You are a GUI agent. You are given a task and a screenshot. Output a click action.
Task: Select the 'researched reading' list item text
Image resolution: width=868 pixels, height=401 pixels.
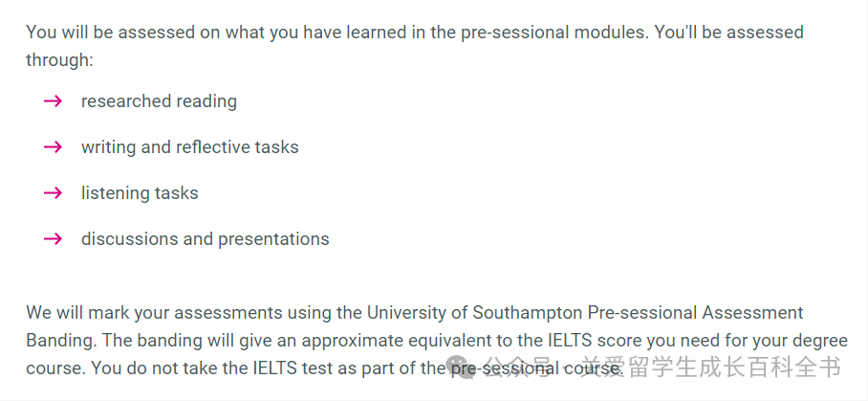[159, 100]
